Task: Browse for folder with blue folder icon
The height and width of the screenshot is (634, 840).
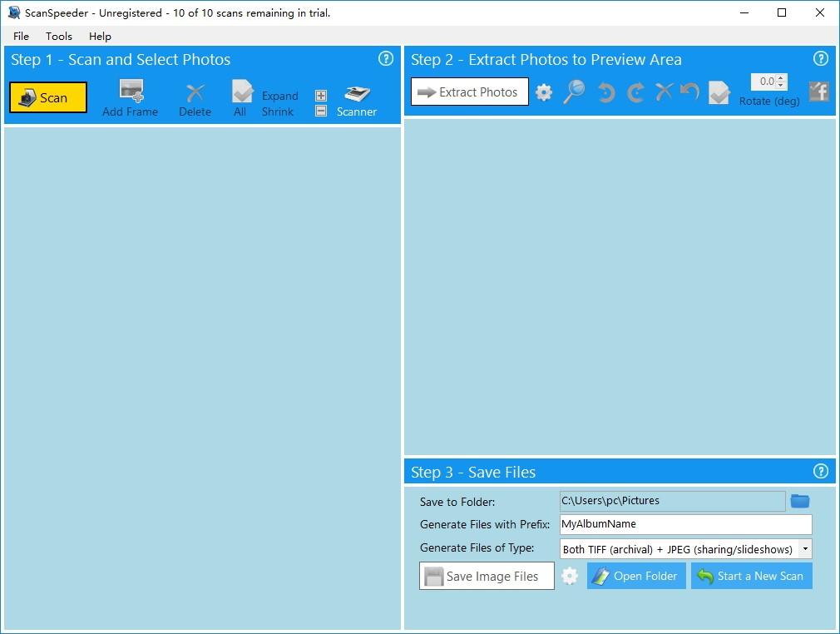Action: coord(800,501)
